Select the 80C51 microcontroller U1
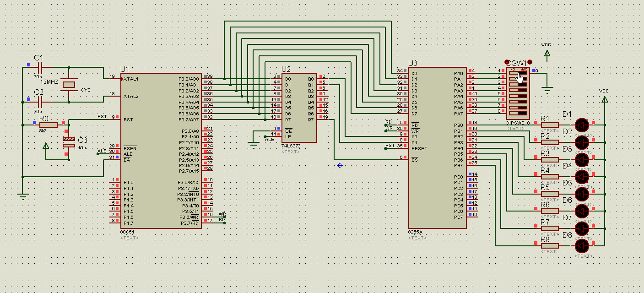The height and width of the screenshot is (293, 644). click(161, 151)
